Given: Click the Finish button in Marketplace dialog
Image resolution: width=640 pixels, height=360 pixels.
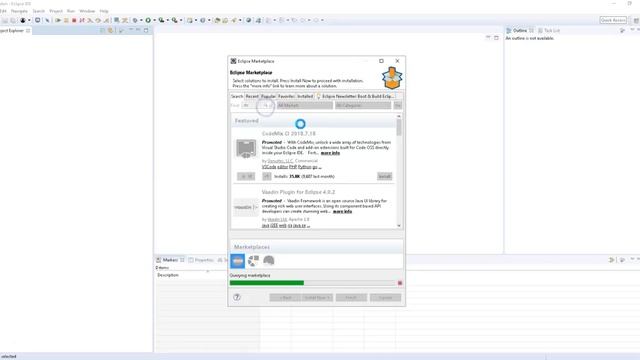Looking at the screenshot, I should tap(351, 298).
